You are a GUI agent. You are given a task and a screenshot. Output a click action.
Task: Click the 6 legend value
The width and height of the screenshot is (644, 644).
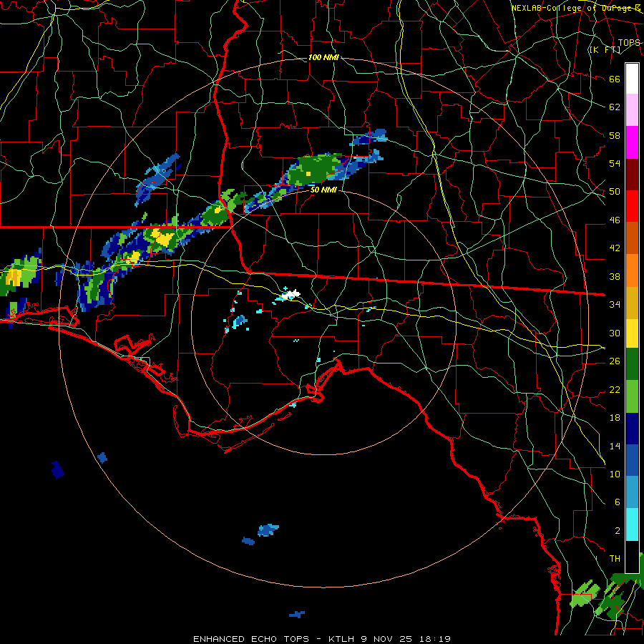[617, 502]
